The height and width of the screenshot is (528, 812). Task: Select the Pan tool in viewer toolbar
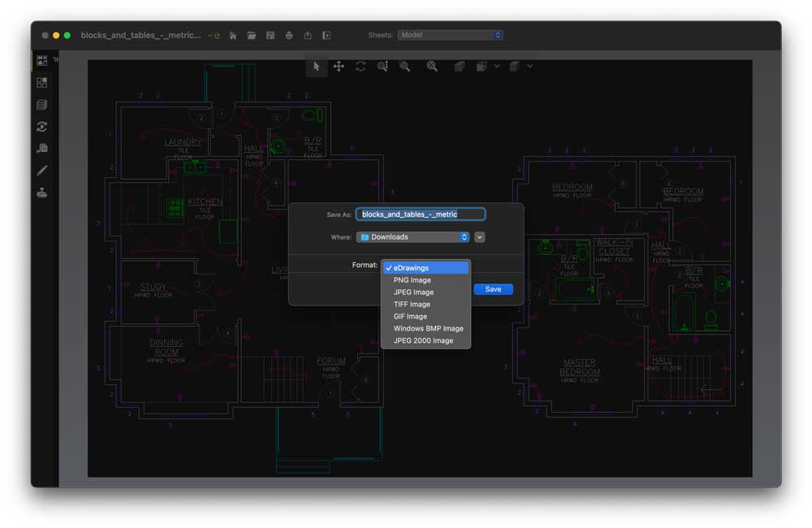click(x=339, y=67)
